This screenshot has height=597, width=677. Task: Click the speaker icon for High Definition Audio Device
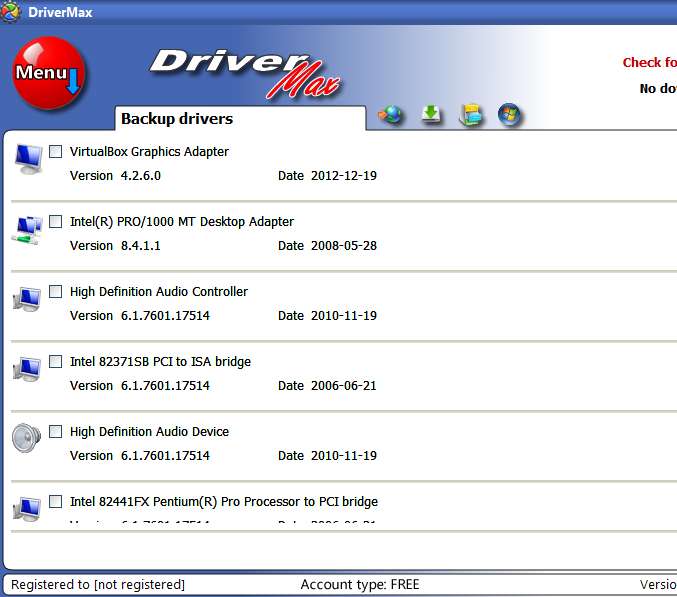point(26,438)
